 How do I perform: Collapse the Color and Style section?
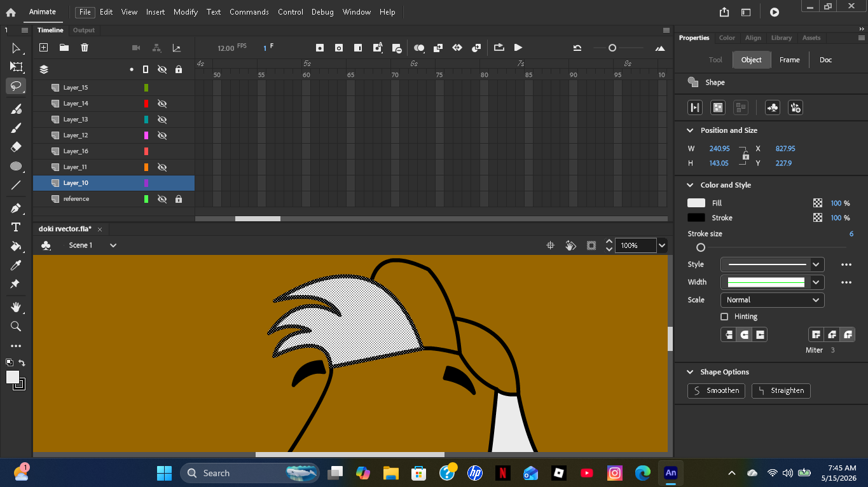coord(690,185)
